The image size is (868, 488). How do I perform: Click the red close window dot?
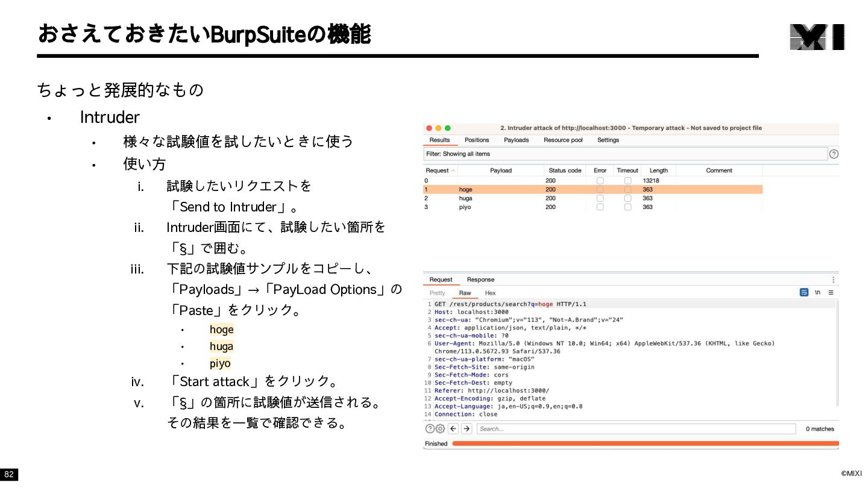coord(429,128)
